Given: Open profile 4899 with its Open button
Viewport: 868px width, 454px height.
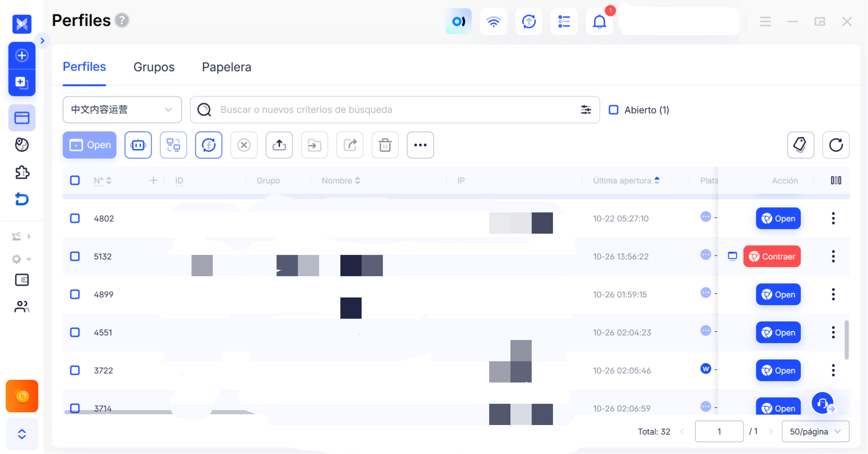Looking at the screenshot, I should pos(778,295).
